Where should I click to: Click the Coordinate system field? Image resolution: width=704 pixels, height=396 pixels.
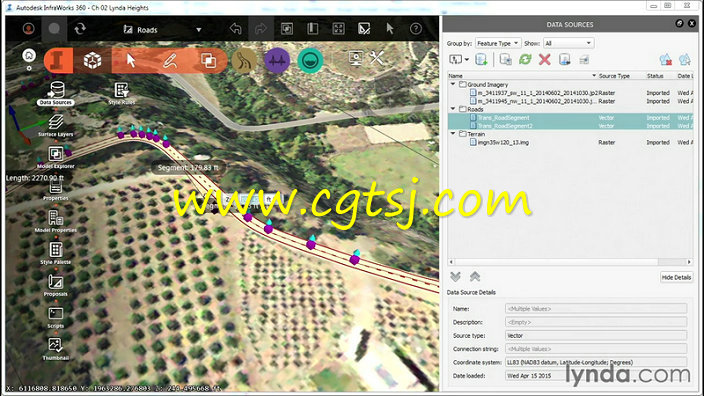point(596,362)
